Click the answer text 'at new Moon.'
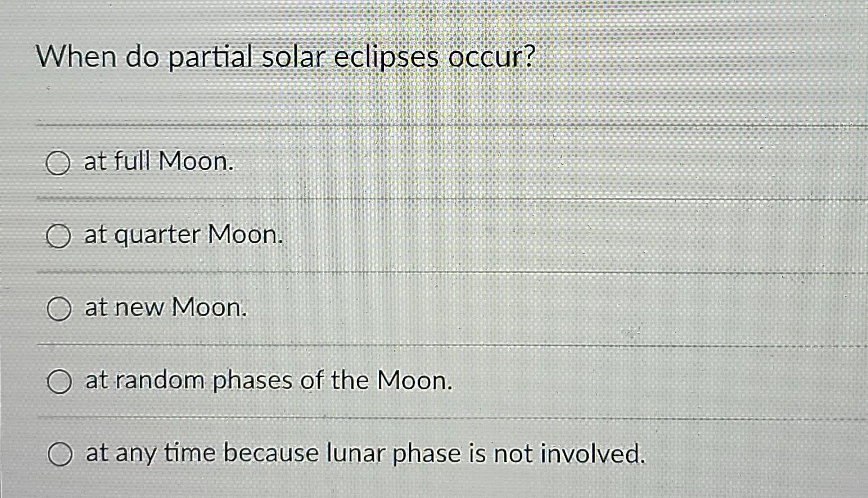Viewport: 868px width, 498px height. pos(165,307)
